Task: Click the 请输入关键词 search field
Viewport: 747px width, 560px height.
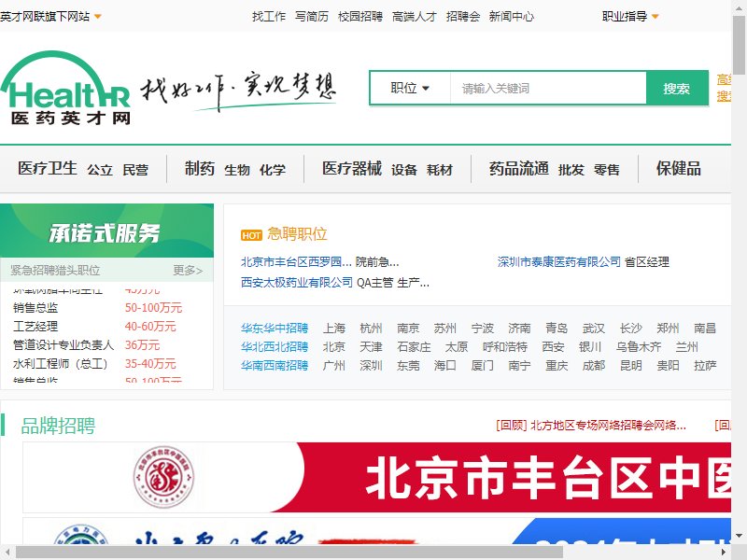Action: tap(548, 88)
